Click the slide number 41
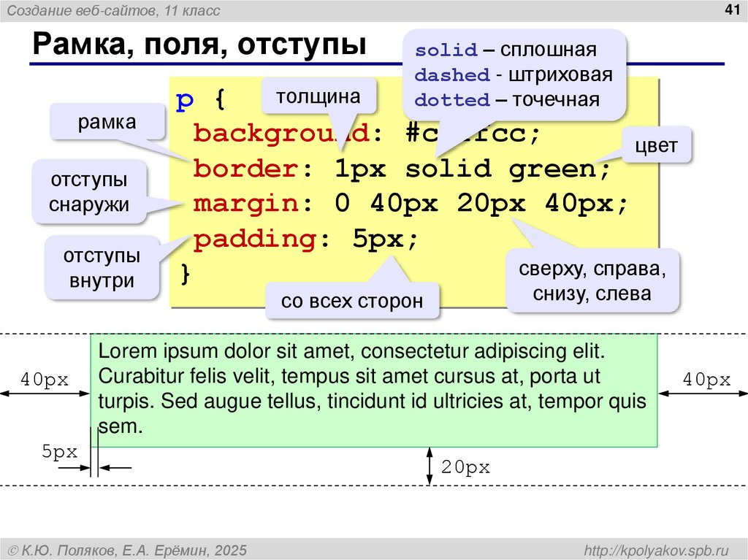Image resolution: width=748 pixels, height=560 pixels. pos(732,9)
